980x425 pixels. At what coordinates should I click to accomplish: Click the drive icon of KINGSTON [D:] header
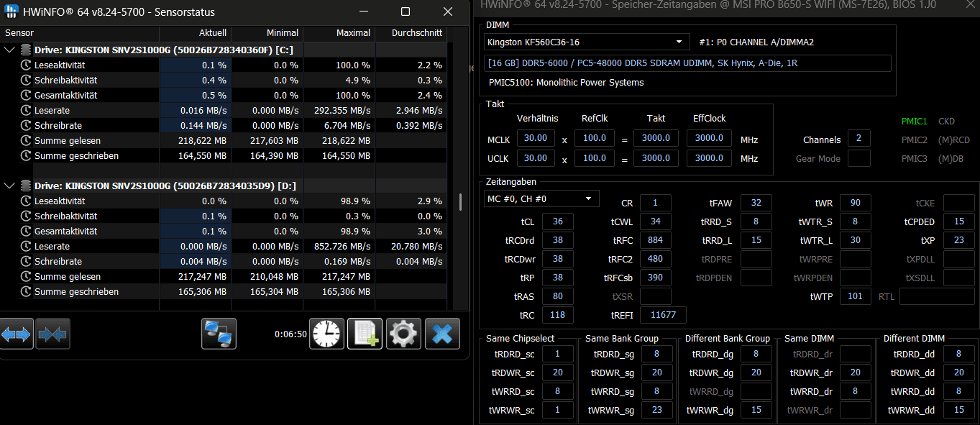pyautogui.click(x=26, y=186)
